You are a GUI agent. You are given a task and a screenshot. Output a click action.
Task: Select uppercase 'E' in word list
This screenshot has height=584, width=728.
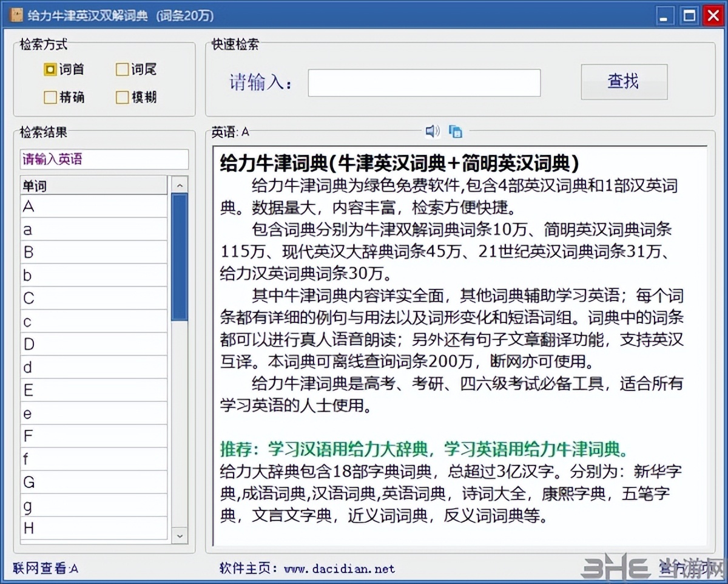point(93,390)
